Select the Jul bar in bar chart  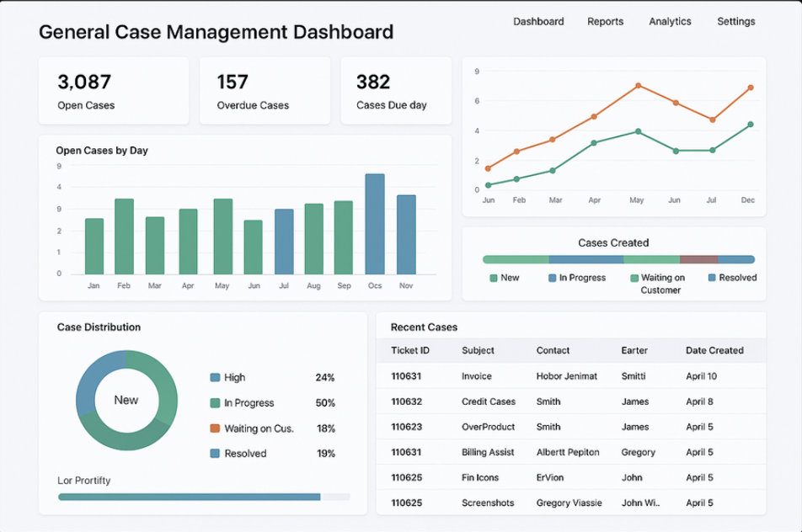point(285,242)
